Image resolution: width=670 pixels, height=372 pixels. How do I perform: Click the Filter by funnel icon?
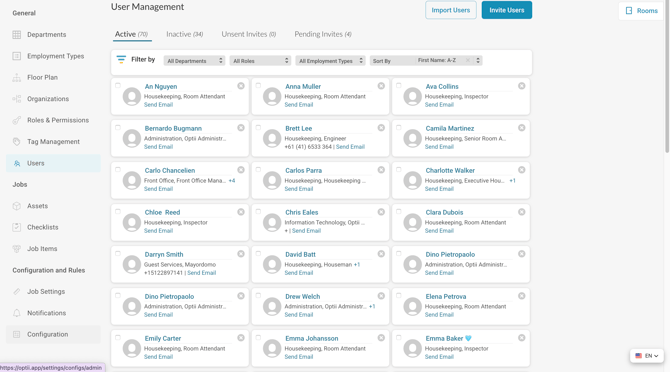click(x=121, y=59)
